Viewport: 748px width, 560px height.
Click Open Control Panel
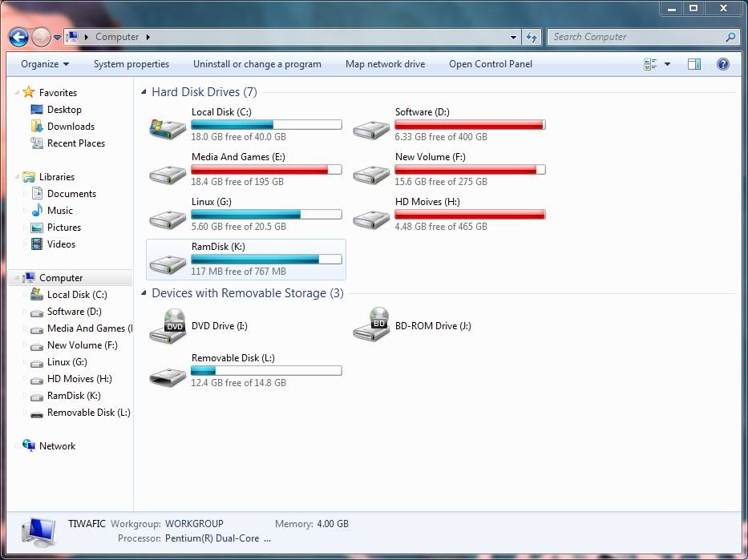491,64
